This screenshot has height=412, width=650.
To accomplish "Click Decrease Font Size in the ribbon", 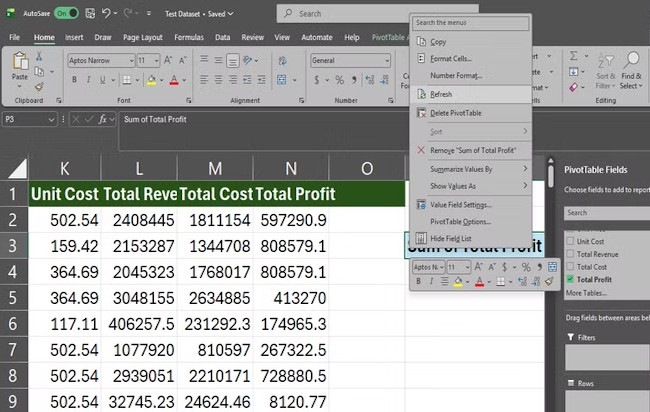I will tap(182, 60).
